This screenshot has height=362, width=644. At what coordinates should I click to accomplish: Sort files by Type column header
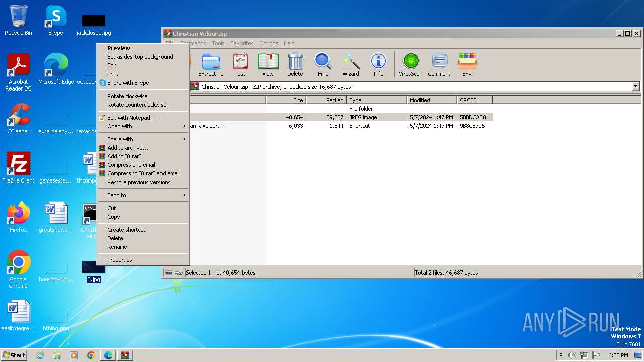coord(376,100)
